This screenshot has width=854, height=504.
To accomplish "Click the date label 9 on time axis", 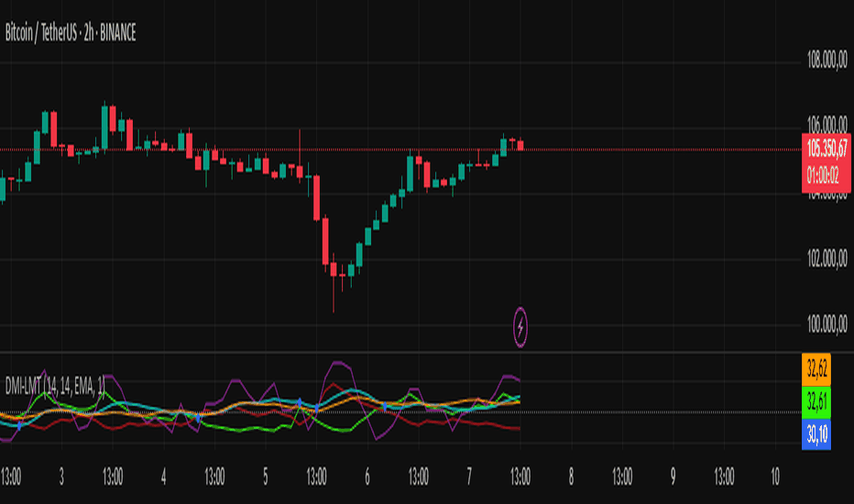I will [673, 477].
